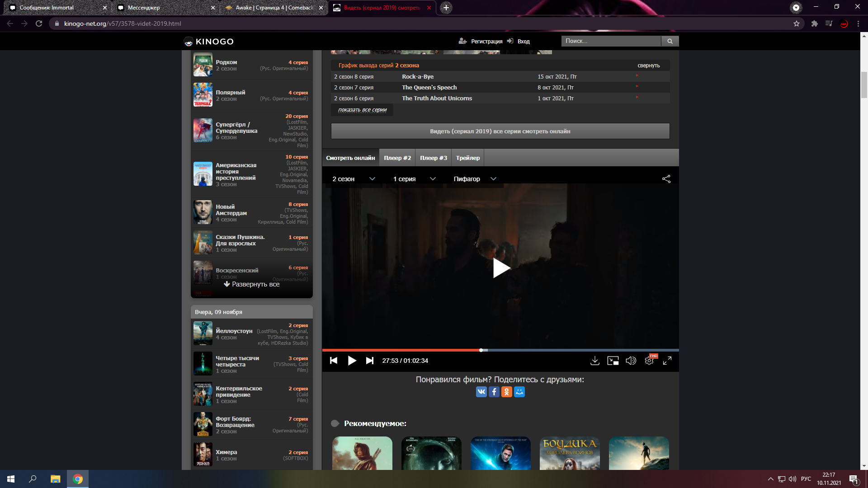Viewport: 868px width, 488px height.
Task: Click the video download icon
Action: click(595, 361)
